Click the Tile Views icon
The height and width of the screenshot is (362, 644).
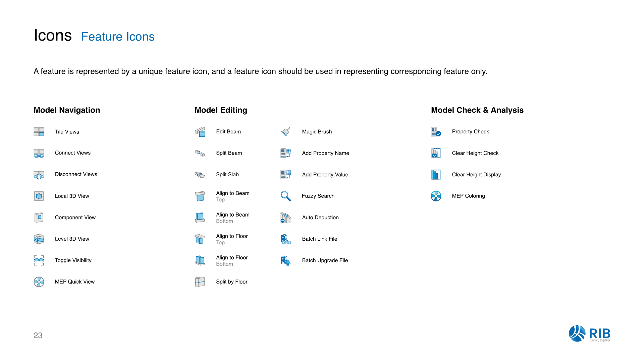[x=39, y=132]
